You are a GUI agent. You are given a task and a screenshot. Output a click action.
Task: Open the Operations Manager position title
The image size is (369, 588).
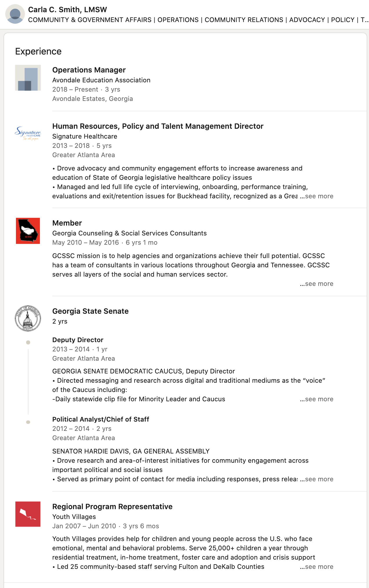[x=89, y=70]
